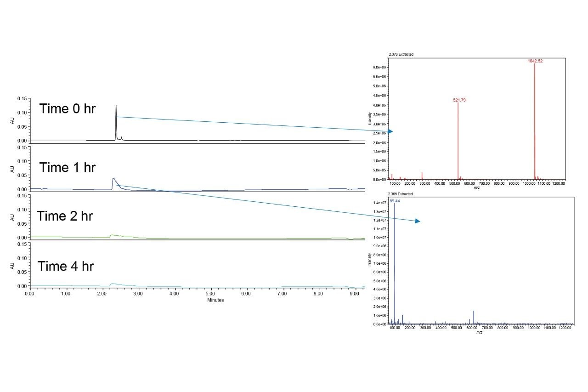Select the 'Time 4 hr' label

66,266
